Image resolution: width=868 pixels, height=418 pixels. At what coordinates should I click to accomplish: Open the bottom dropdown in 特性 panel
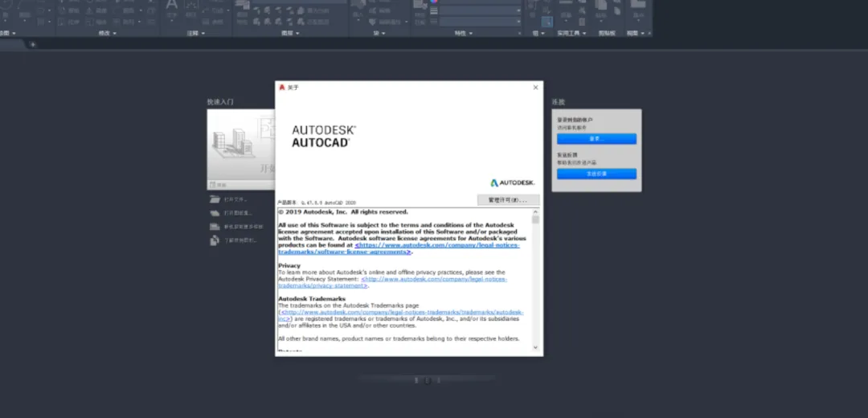tap(480, 22)
